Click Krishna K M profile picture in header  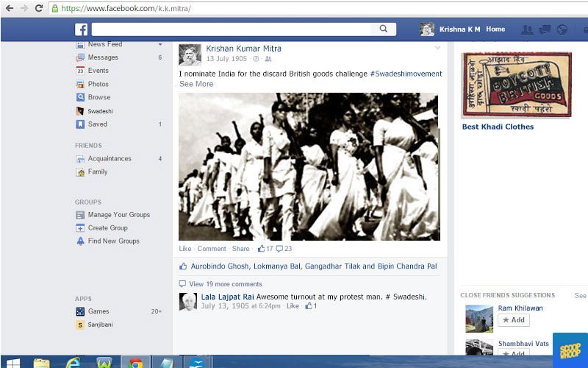coord(427,29)
